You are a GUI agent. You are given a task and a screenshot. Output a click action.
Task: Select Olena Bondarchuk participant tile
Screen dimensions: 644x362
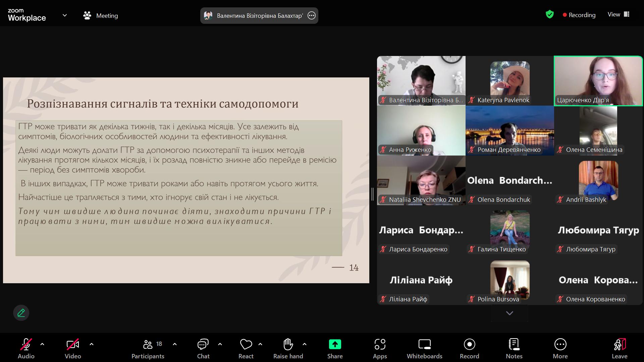point(510,180)
